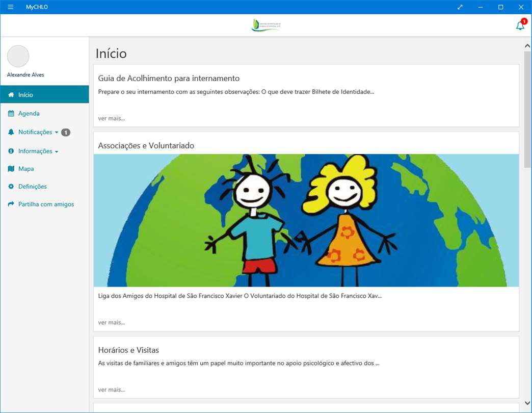Image resolution: width=532 pixels, height=413 pixels.
Task: Open the Horários e Visitas title
Action: tap(128, 350)
